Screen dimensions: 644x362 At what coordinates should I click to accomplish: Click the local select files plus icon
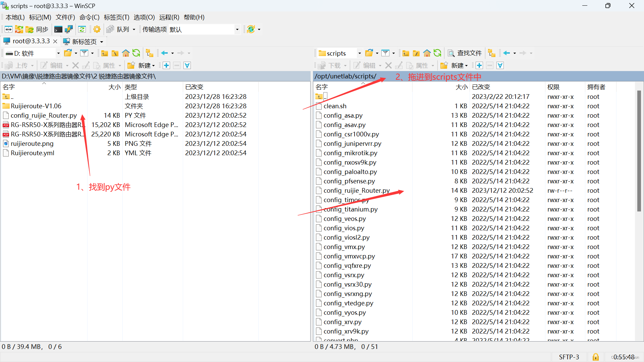coord(166,65)
